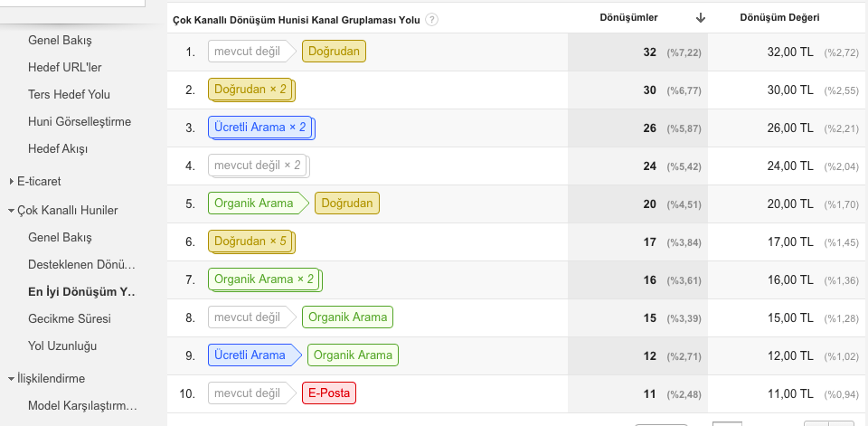This screenshot has width=868, height=426.
Task: Click the mevcut değil × 2 tag
Action: pyautogui.click(x=259, y=166)
